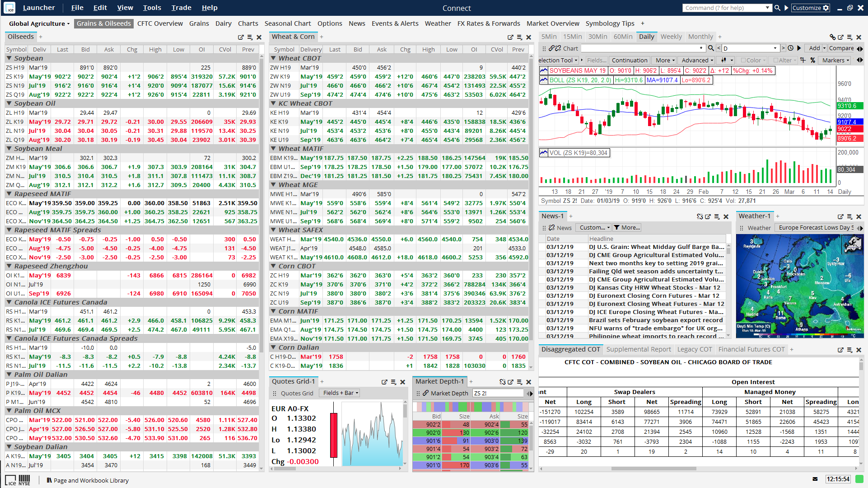Click the chart symbol search magnifier
This screenshot has width=868, height=488.
coord(711,48)
